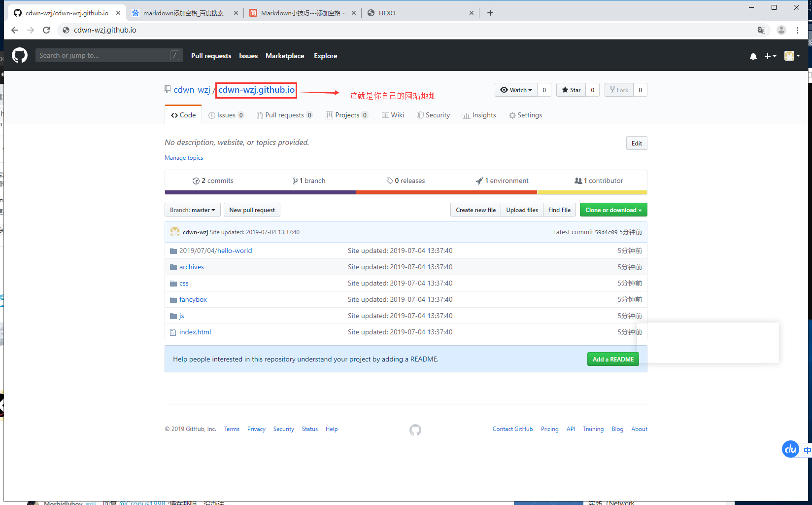Open the notifications bell
This screenshot has width=812, height=505.
click(x=753, y=56)
